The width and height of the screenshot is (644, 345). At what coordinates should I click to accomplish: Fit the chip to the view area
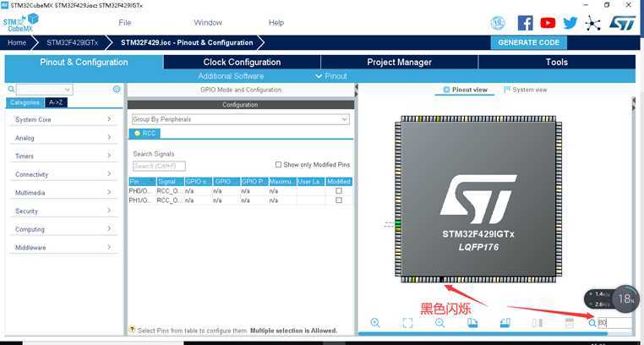[x=407, y=323]
